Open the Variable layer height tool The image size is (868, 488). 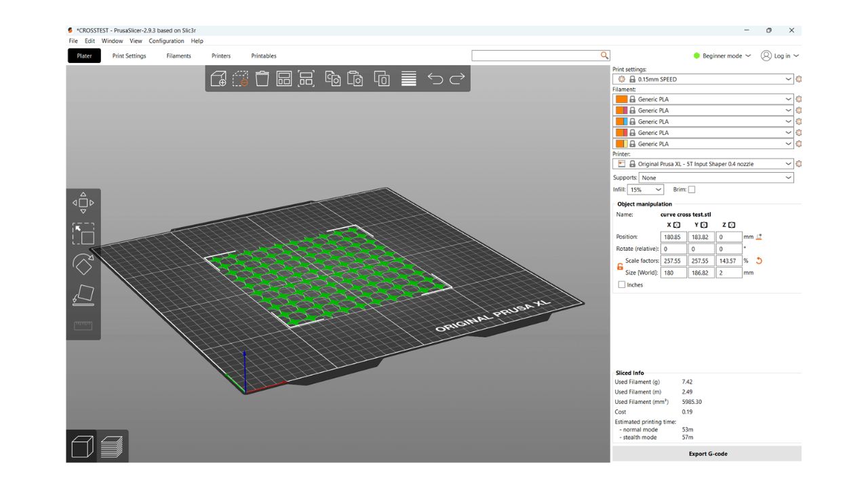pos(408,79)
